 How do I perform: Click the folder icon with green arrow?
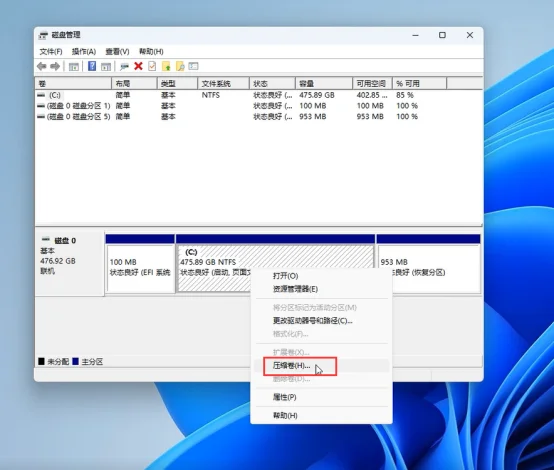click(x=166, y=66)
